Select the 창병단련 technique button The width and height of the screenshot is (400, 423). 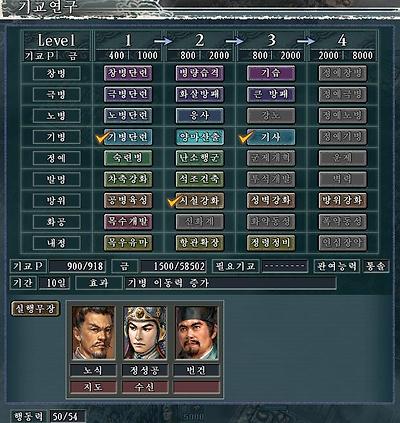[128, 73]
